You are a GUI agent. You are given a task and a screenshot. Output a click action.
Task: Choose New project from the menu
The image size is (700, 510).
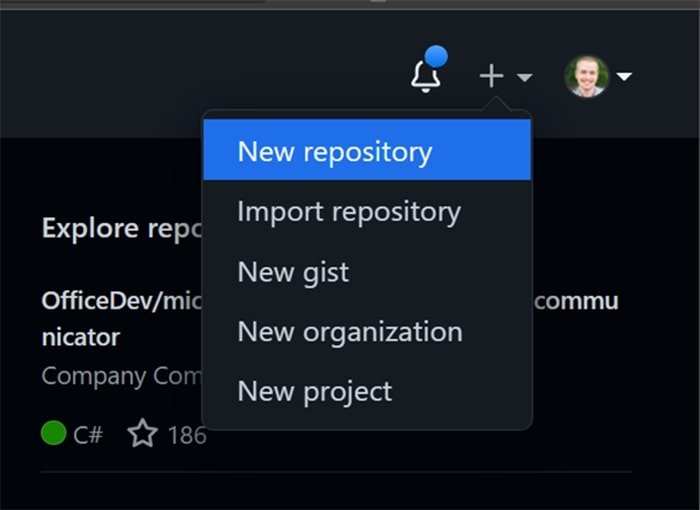point(315,391)
